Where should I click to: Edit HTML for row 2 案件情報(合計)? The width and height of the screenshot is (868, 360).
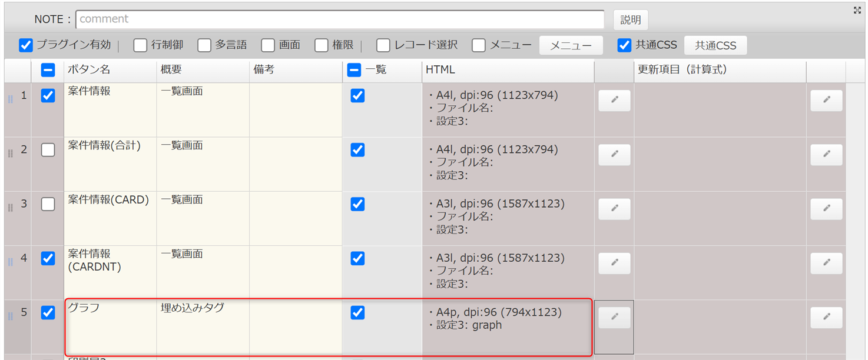(614, 155)
